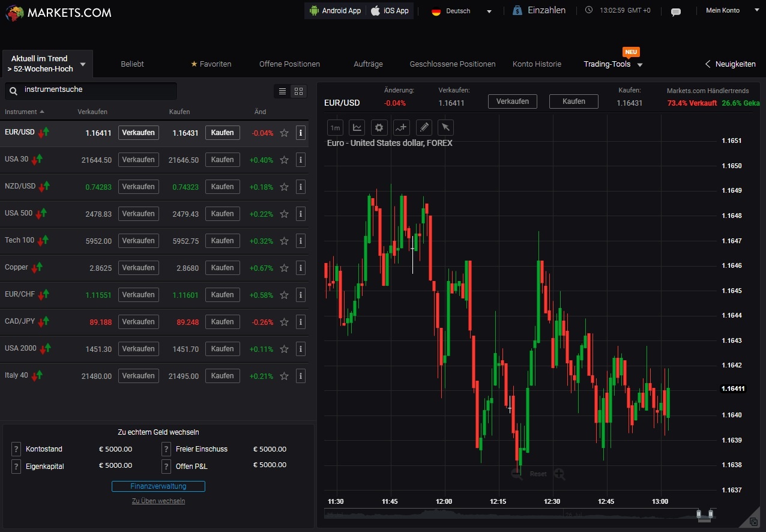The width and height of the screenshot is (766, 532).
Task: Expand Aktuell im Trend dropdown
Action: pyautogui.click(x=47, y=64)
